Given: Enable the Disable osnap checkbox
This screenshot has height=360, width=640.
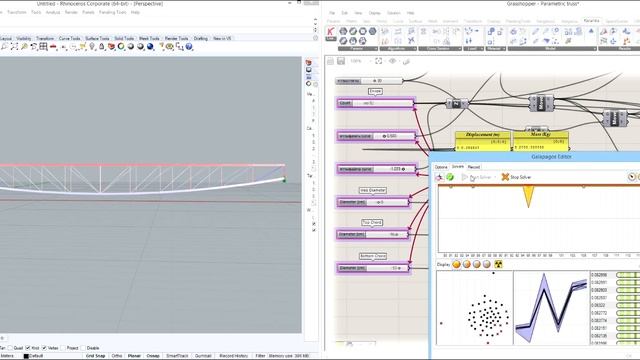Looking at the screenshot, I should [83, 348].
